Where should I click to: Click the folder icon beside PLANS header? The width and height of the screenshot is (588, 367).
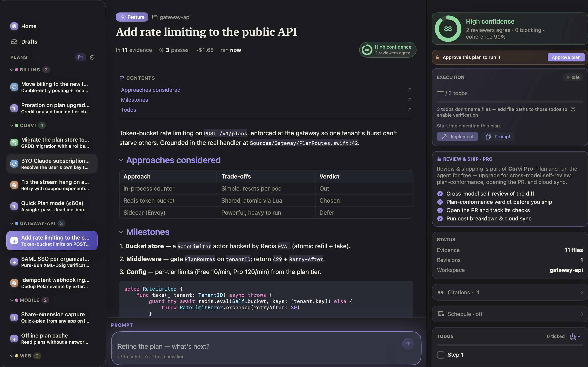[80, 57]
